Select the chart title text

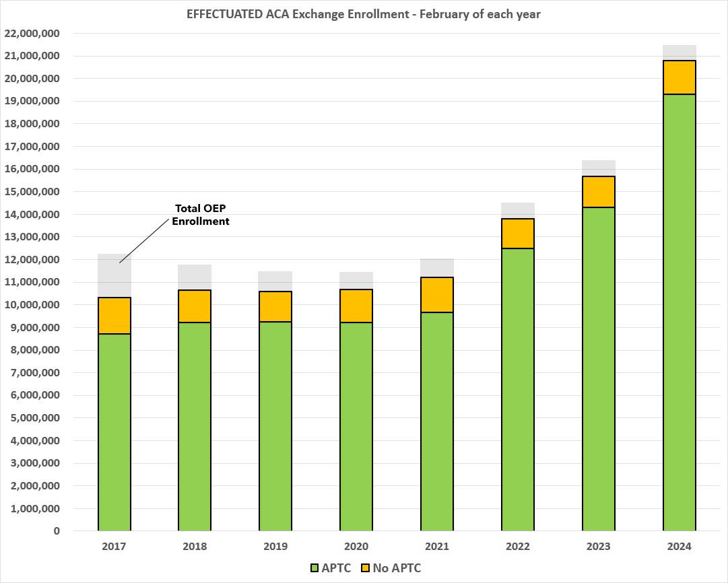(364, 15)
